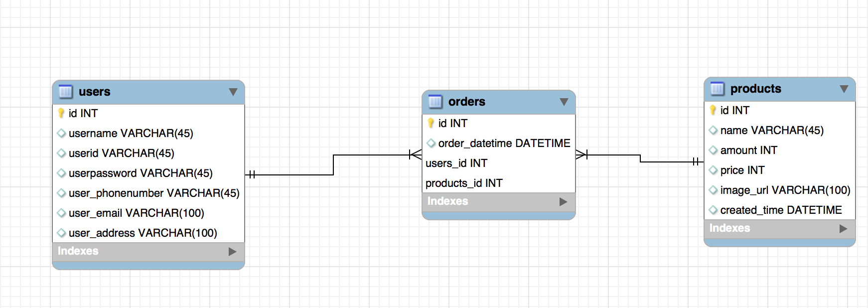
Task: Collapse the orders table with header arrow
Action: coord(564,102)
